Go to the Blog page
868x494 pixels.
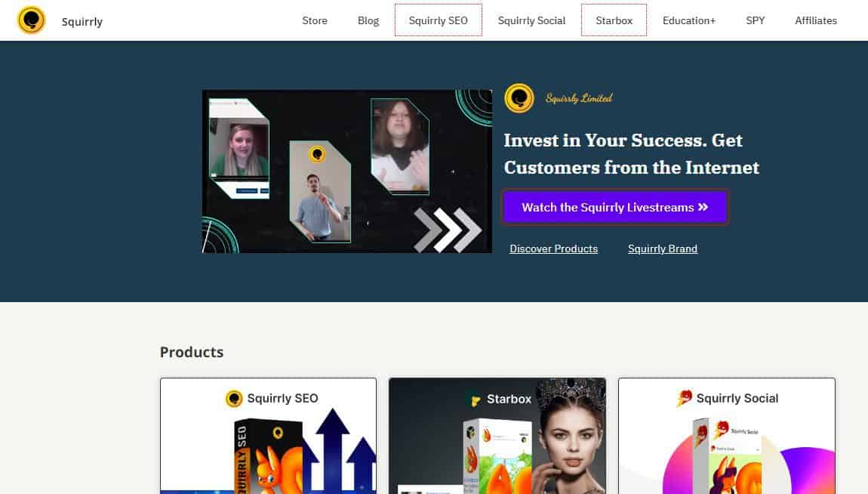[x=368, y=20]
